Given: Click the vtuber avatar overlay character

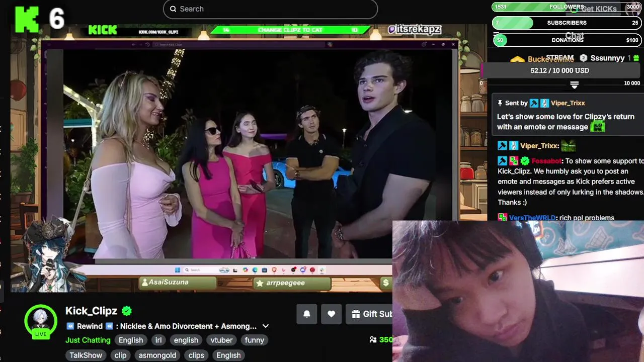Looking at the screenshot, I should pos(48,255).
